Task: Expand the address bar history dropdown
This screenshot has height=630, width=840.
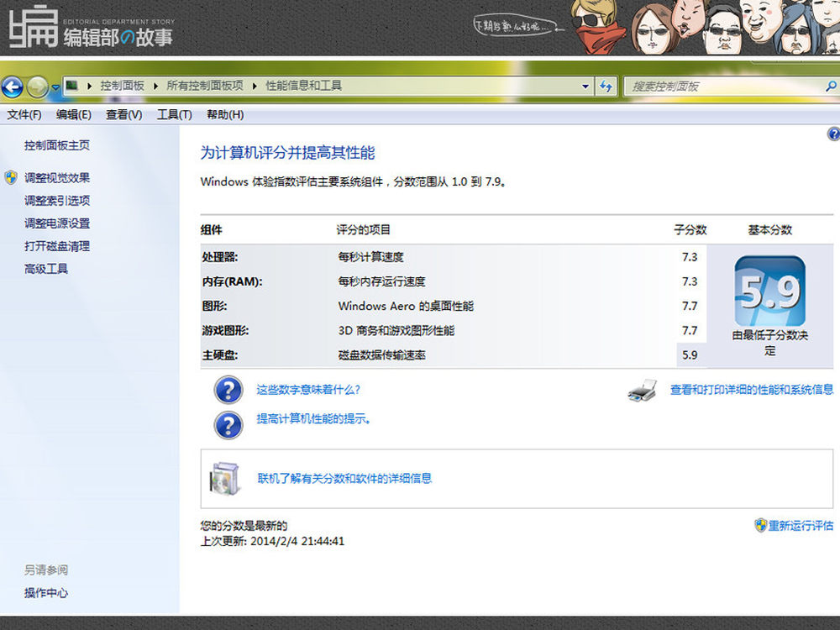Action: (x=585, y=86)
